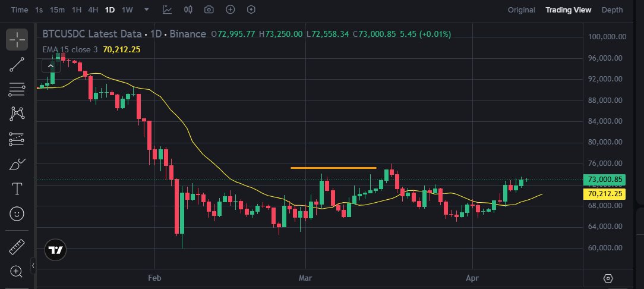The width and height of the screenshot is (644, 289).
Task: Select the Trading View tab
Action: click(569, 10)
